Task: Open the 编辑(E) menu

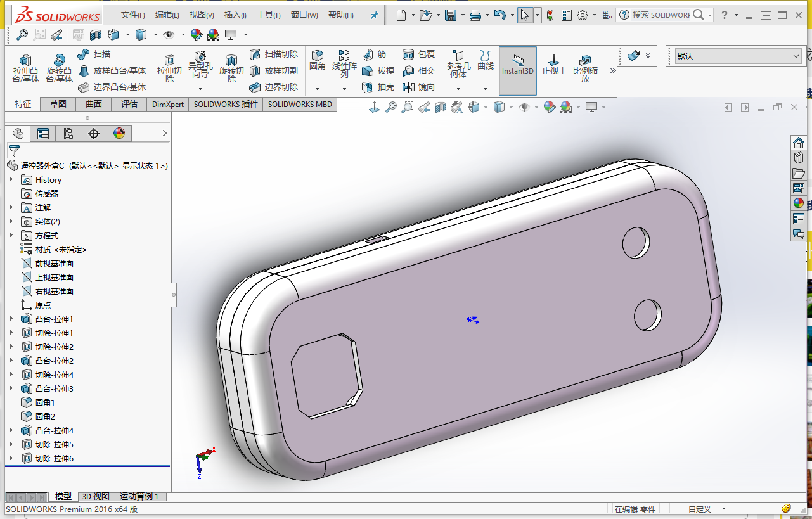Action: pos(167,15)
